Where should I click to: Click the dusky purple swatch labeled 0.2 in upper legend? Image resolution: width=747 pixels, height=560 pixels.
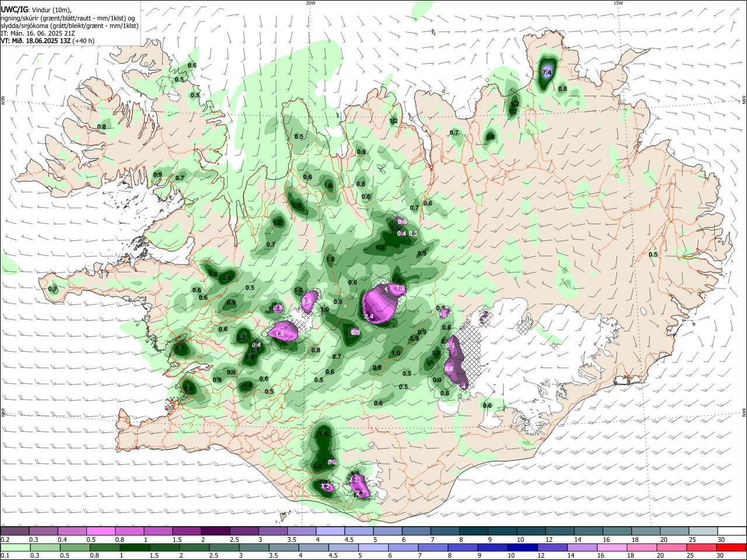(15, 531)
